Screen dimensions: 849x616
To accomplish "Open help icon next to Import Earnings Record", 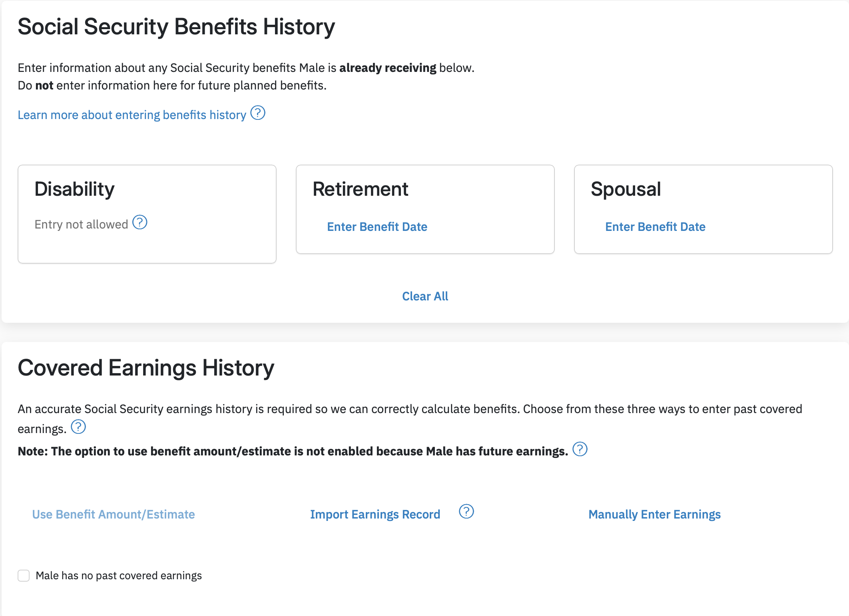I will tap(466, 511).
